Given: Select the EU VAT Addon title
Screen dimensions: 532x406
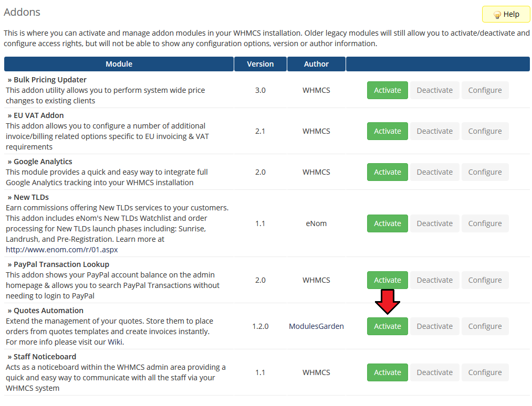Looking at the screenshot, I should (x=39, y=115).
